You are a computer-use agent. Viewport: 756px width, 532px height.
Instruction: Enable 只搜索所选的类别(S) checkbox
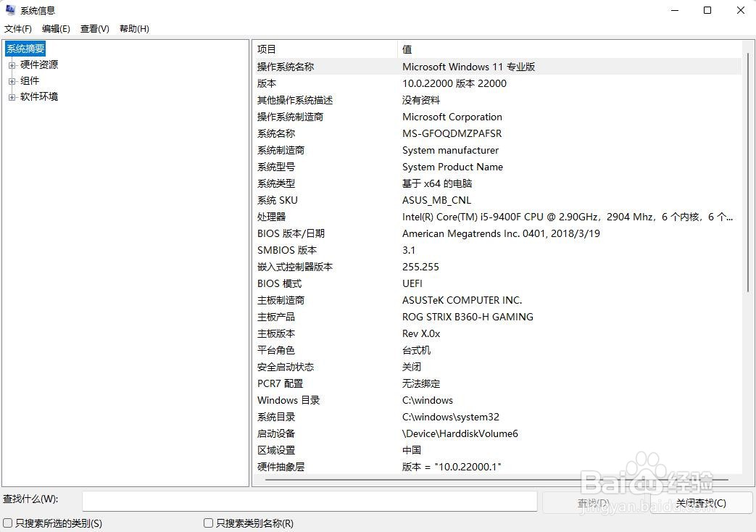[x=8, y=523]
